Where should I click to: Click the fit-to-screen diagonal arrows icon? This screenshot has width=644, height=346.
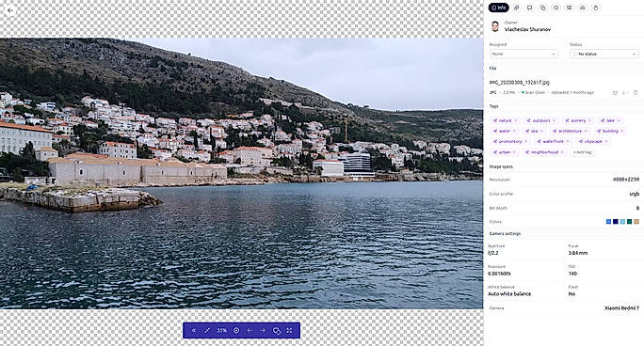pyautogui.click(x=207, y=330)
